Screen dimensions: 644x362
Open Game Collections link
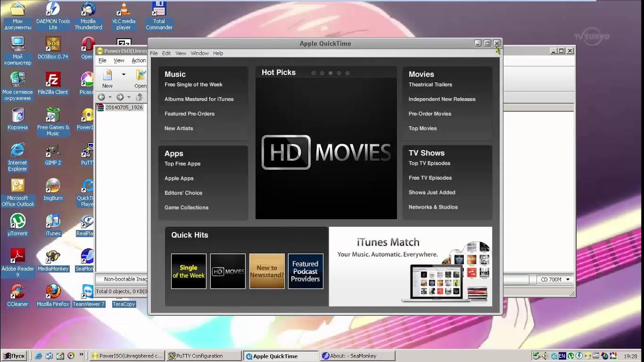186,207
